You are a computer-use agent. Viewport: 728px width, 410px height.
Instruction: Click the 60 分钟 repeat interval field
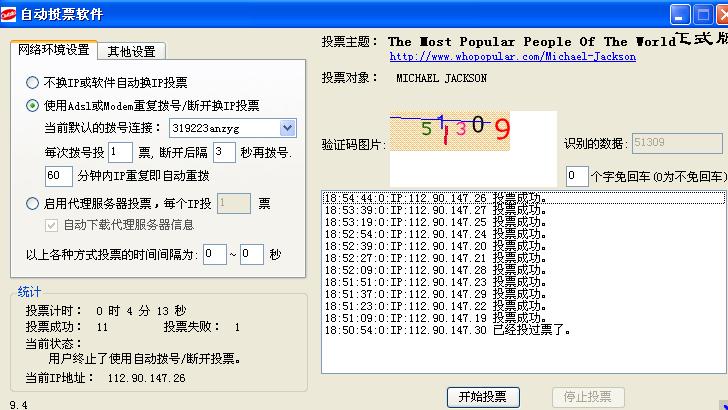point(58,175)
